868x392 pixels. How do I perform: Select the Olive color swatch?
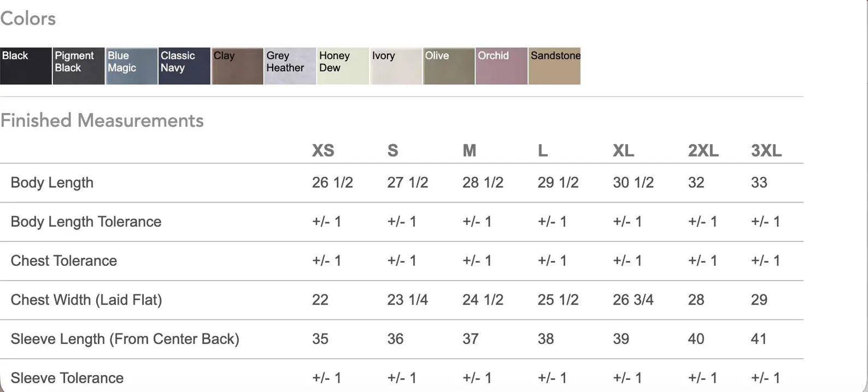pyautogui.click(x=448, y=66)
